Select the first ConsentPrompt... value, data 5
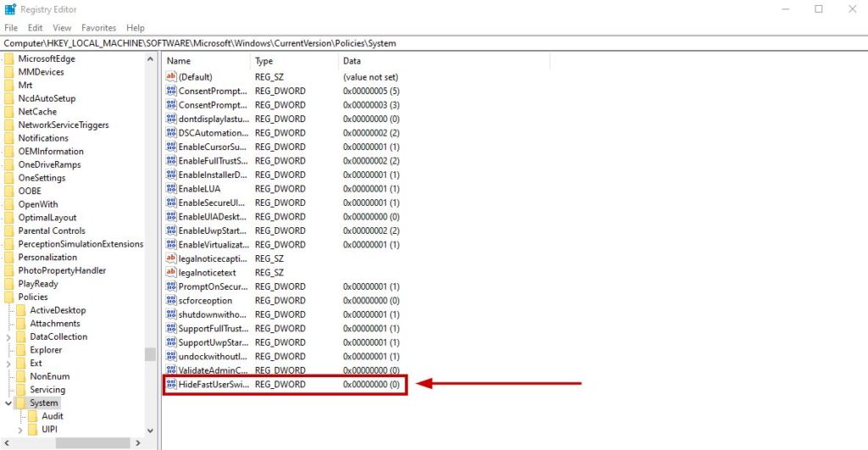The width and height of the screenshot is (868, 450). 213,91
